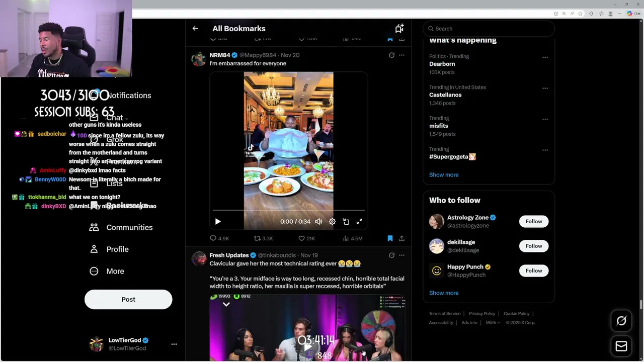Open Cookie Policy link
Screen dimensions: 644x362
[517, 314]
